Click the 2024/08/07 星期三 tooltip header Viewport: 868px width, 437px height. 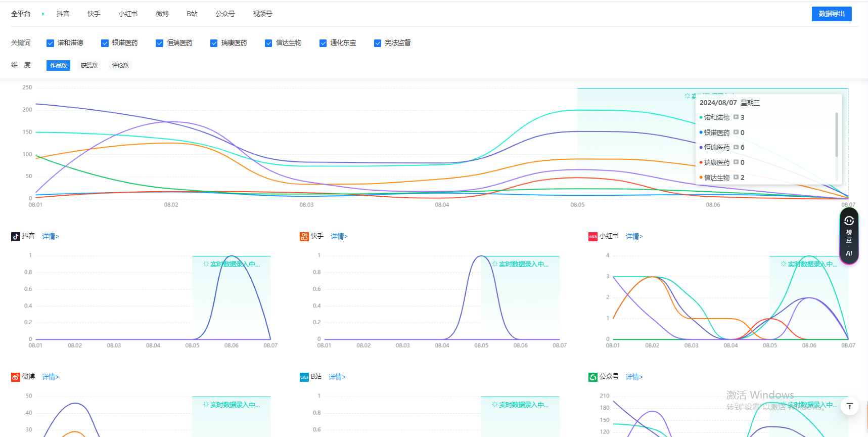coord(729,103)
